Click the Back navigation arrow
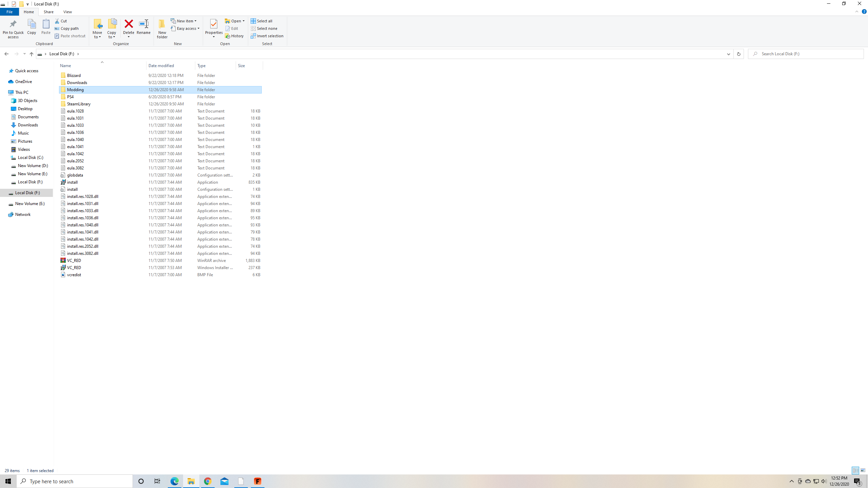Viewport: 868px width, 488px height. coord(6,54)
